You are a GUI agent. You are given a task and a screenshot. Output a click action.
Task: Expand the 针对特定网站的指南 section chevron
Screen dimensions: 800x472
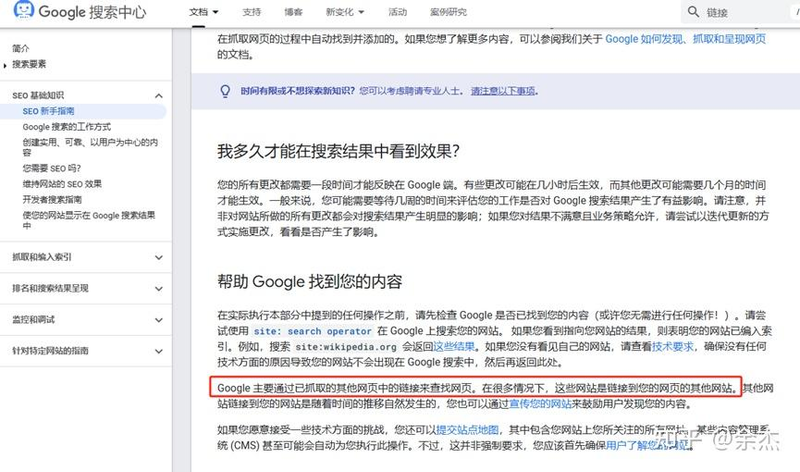pos(159,351)
